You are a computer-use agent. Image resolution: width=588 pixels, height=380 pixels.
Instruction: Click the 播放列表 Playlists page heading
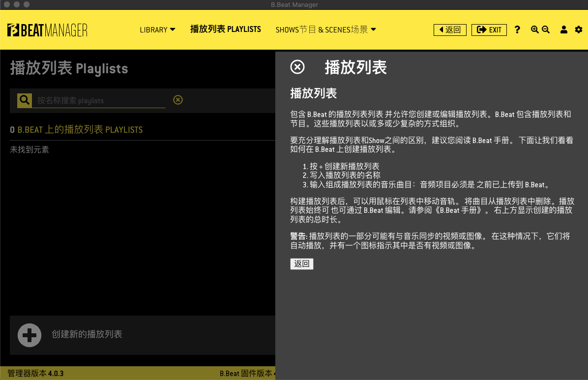[x=69, y=68]
